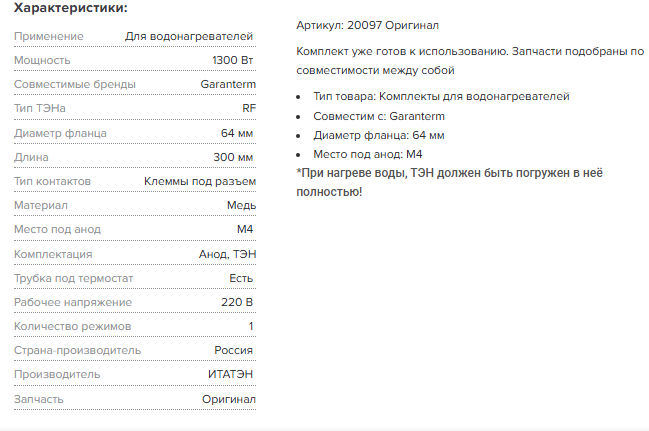Click the 'ИТАТЭН' manufacturer value
The width and height of the screenshot is (649, 431).
tap(231, 374)
